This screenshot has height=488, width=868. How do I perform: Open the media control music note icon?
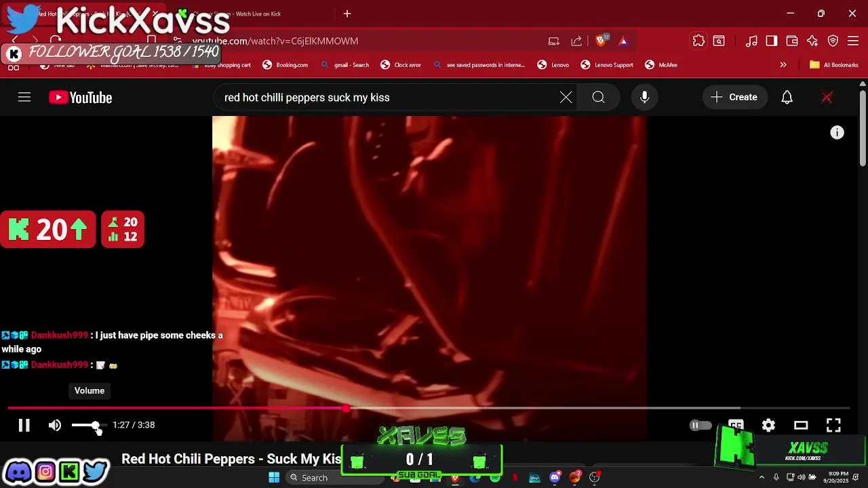pyautogui.click(x=751, y=41)
